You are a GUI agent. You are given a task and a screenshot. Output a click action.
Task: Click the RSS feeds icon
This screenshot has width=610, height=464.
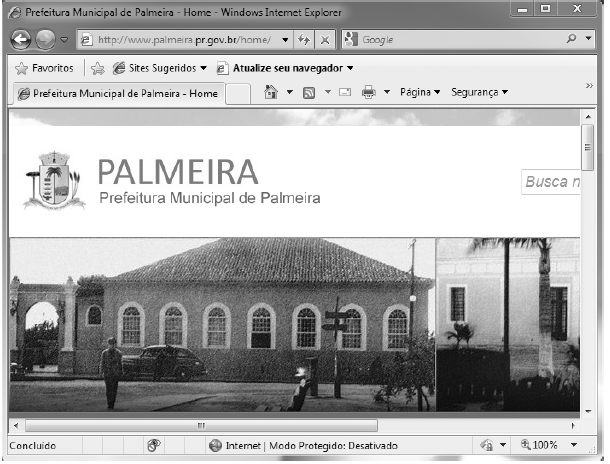pyautogui.click(x=309, y=93)
